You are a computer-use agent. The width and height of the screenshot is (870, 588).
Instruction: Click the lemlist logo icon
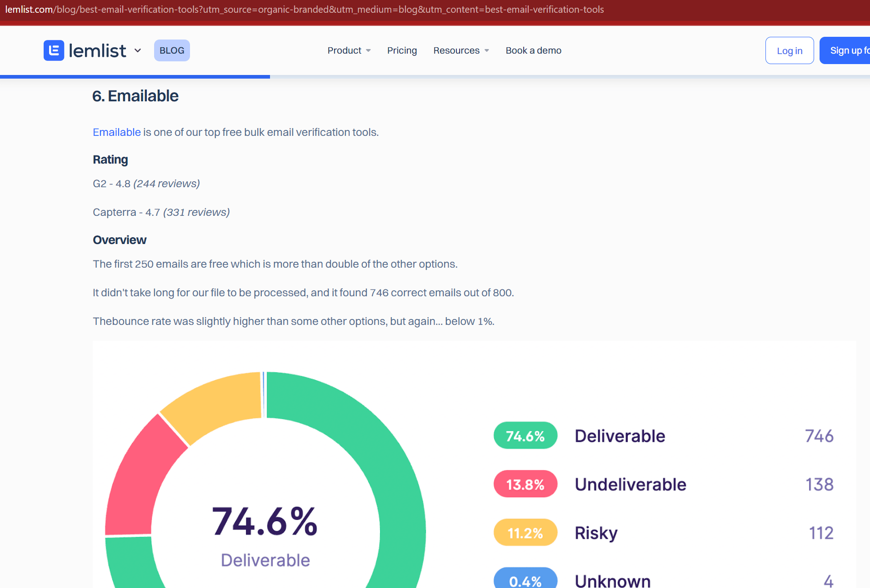(54, 50)
